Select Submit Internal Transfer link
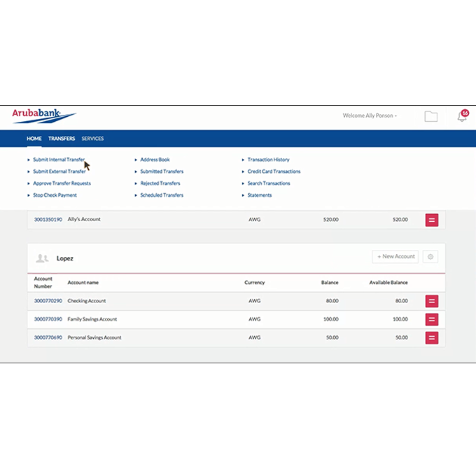Image resolution: width=476 pixels, height=476 pixels. click(59, 160)
